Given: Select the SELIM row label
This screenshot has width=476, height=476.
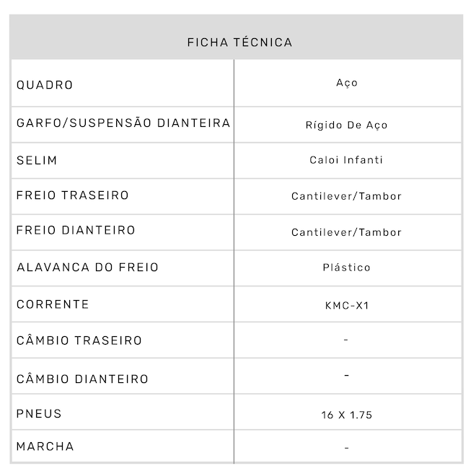Looking at the screenshot, I should [x=37, y=160].
